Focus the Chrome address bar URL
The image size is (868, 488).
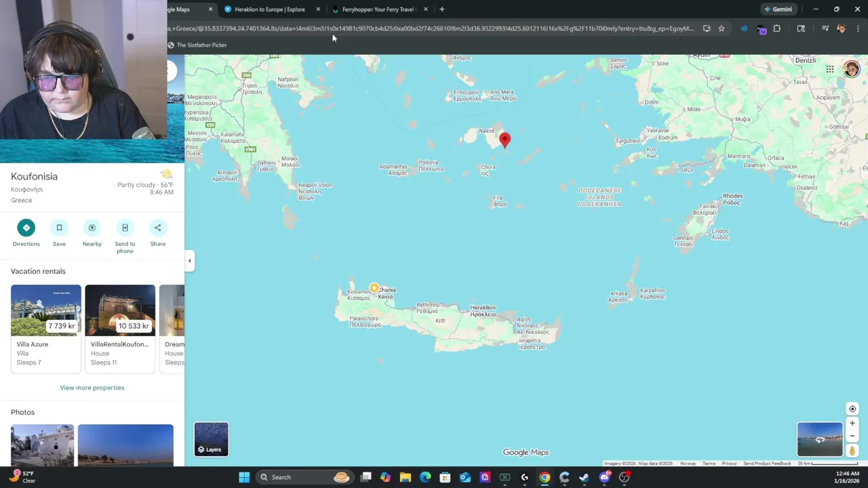coord(431,28)
